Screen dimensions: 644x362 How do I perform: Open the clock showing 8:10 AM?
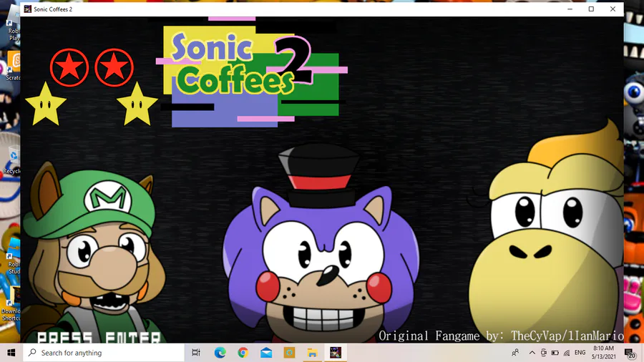604,353
